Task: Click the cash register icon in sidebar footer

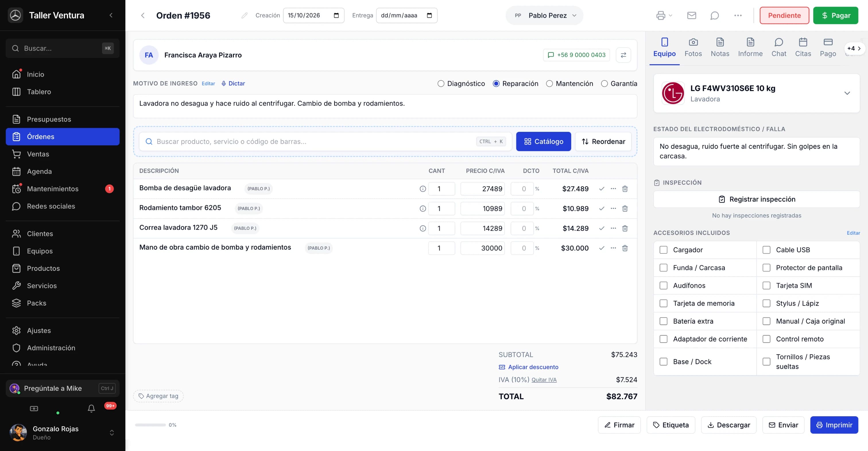Action: point(34,408)
